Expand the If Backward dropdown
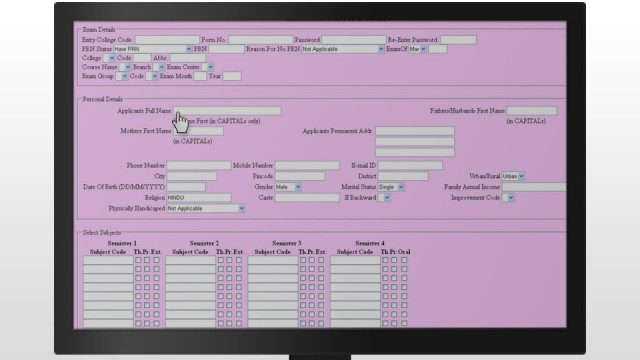This screenshot has width=640, height=360. click(x=384, y=198)
